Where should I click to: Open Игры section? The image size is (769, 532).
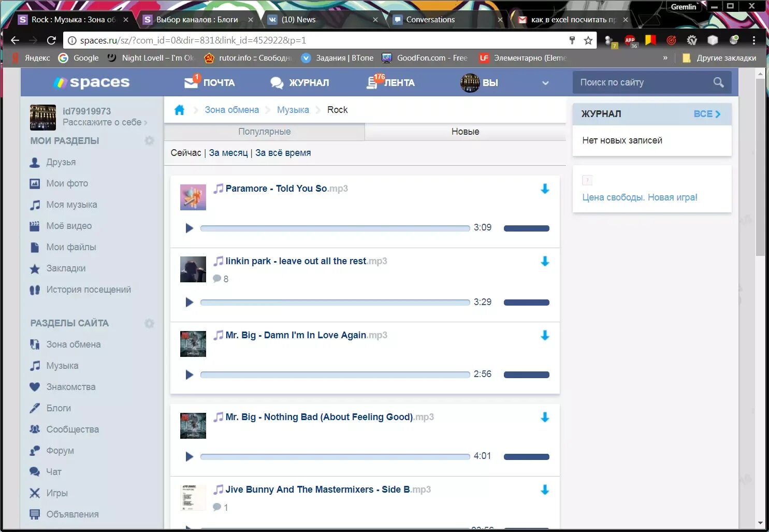pyautogui.click(x=57, y=493)
